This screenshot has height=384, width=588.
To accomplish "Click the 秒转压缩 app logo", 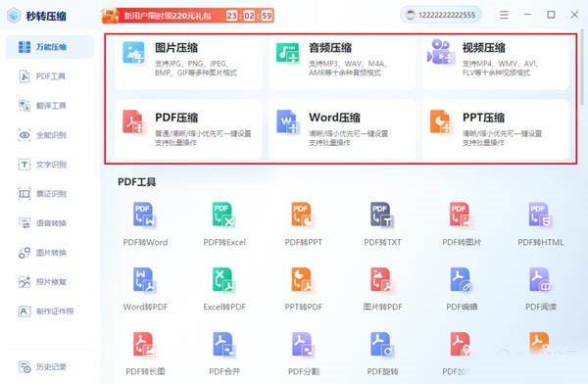I will (x=37, y=16).
